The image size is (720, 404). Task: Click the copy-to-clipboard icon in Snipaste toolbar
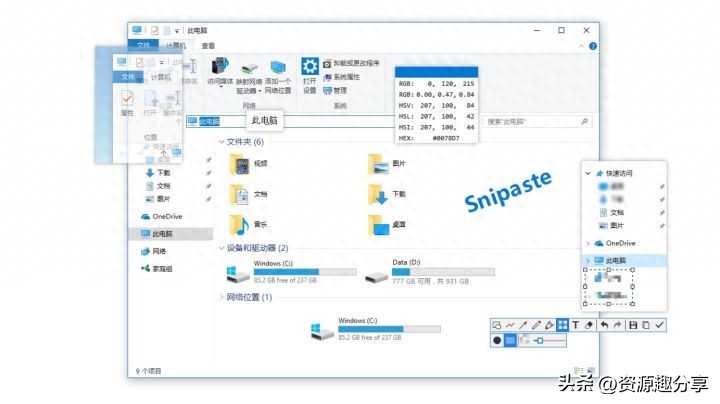click(x=646, y=325)
